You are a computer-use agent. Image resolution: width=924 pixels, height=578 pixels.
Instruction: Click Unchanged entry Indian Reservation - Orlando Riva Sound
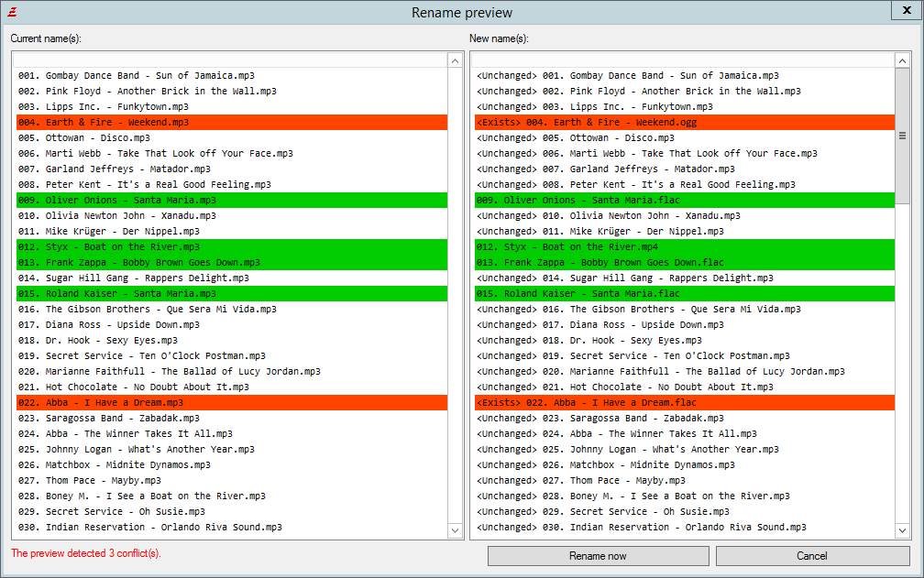(x=642, y=528)
